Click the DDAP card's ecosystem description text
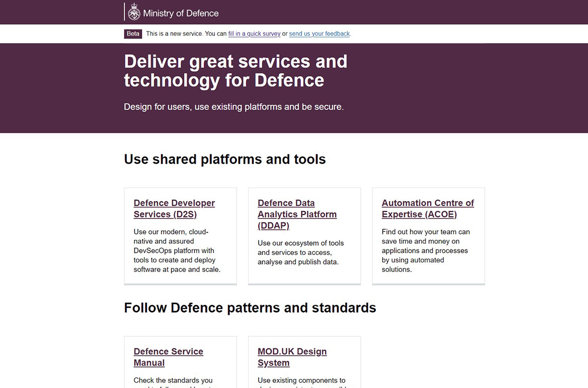Image resolution: width=588 pixels, height=388 pixels. click(300, 252)
